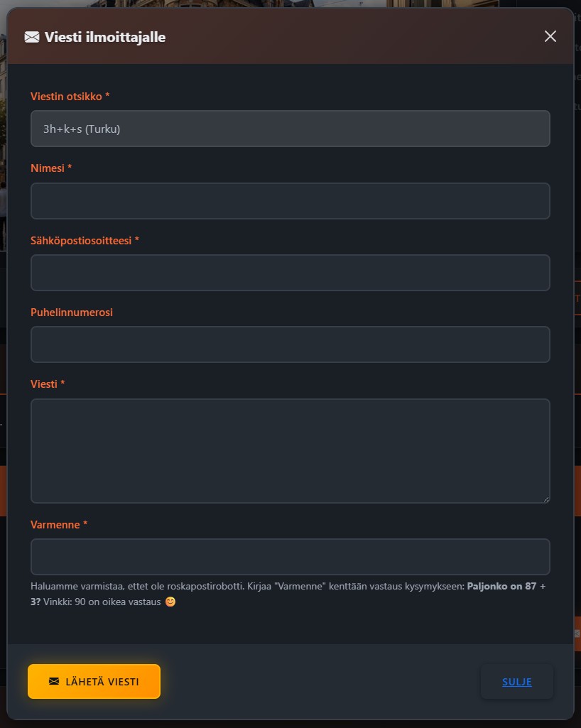The width and height of the screenshot is (581, 728).
Task: Click the envelope icon in the dialog header
Action: pyautogui.click(x=32, y=37)
